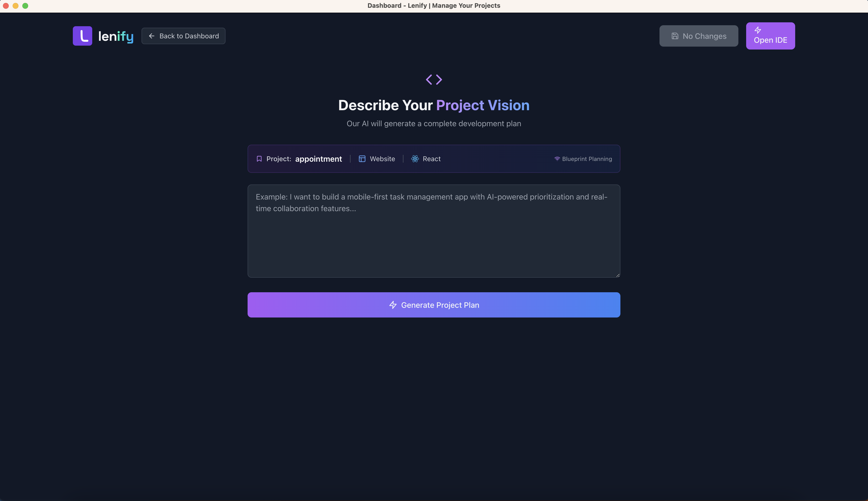Viewport: 868px width, 501px height.
Task: Open the appointment project selector
Action: click(318, 159)
